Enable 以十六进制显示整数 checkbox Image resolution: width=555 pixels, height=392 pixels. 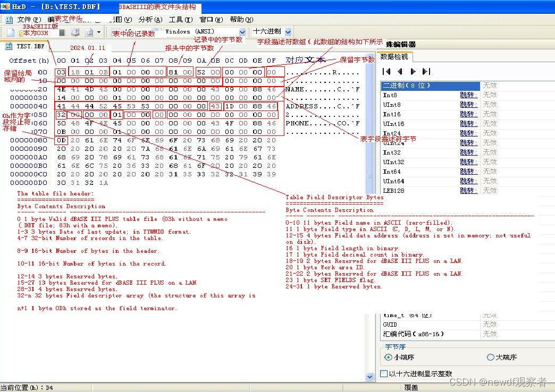pyautogui.click(x=383, y=373)
